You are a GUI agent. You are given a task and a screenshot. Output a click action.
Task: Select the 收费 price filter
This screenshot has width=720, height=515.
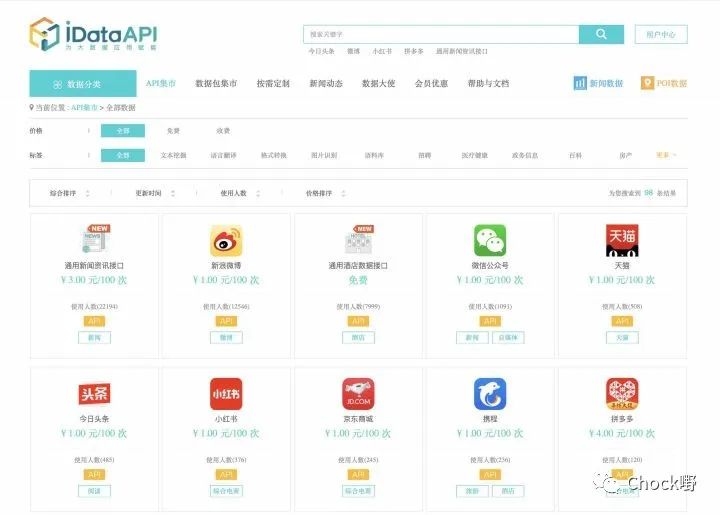[x=223, y=131]
